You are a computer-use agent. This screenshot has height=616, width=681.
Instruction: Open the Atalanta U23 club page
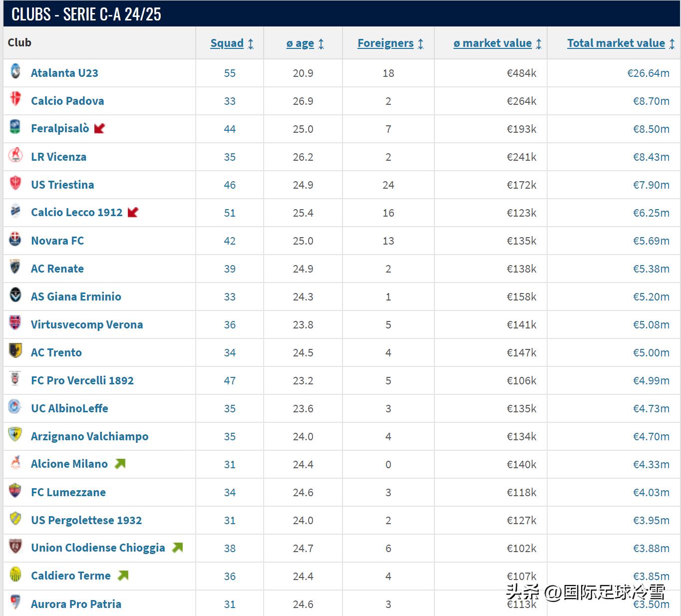point(64,73)
